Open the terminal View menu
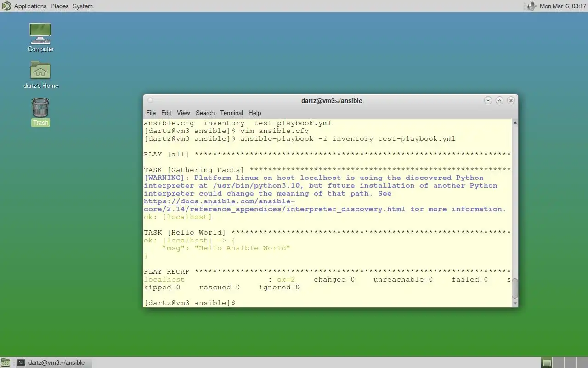 tap(183, 113)
